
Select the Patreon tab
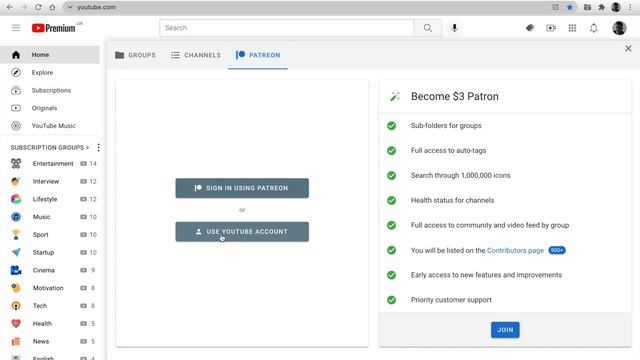(258, 55)
